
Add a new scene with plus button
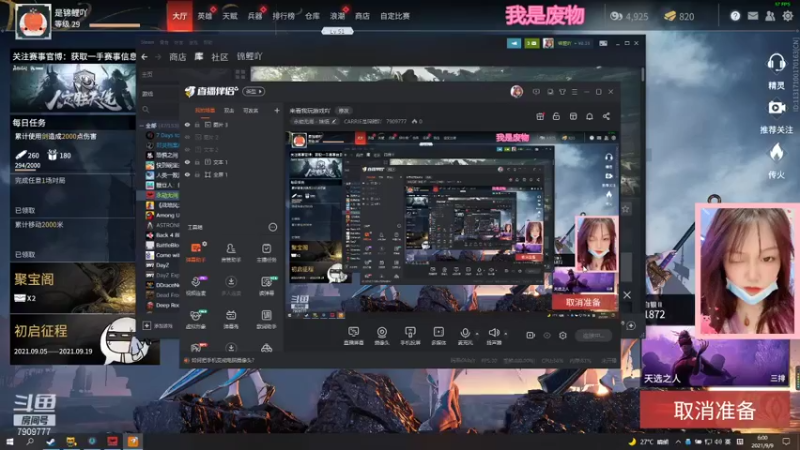coord(277,110)
